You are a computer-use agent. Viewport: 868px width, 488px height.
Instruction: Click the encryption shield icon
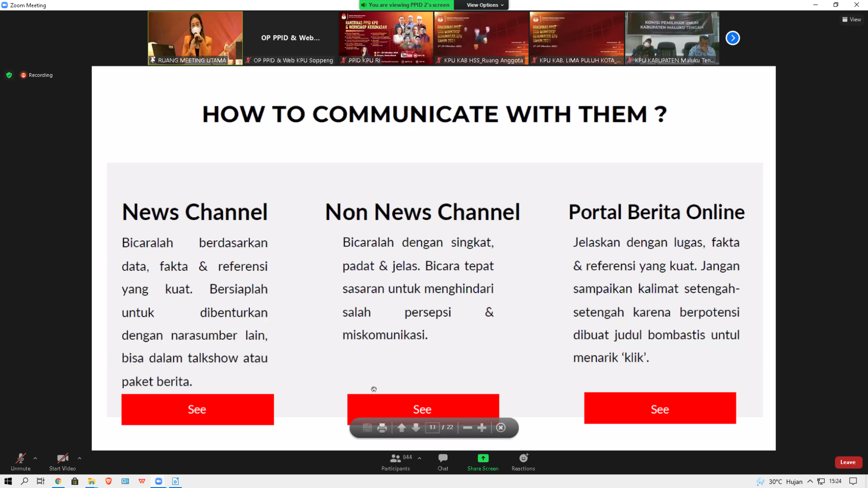tap(9, 75)
